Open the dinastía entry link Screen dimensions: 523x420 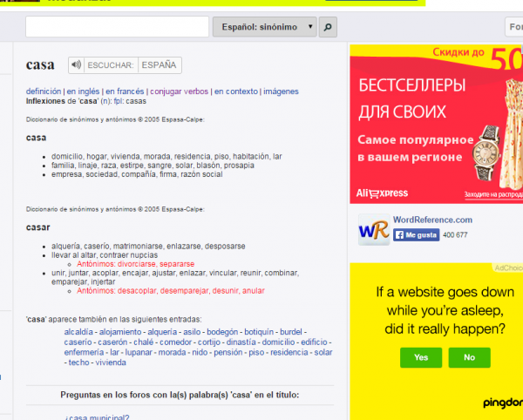[x=241, y=342]
